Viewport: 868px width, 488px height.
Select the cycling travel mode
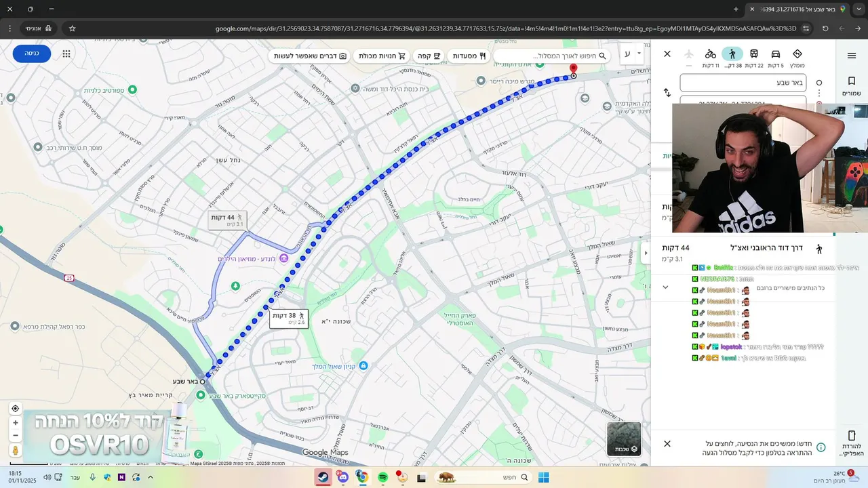[711, 54]
